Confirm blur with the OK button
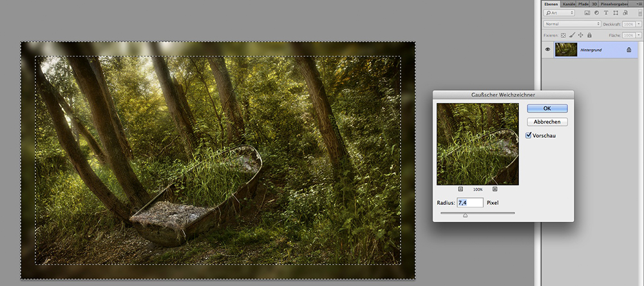 [547, 108]
